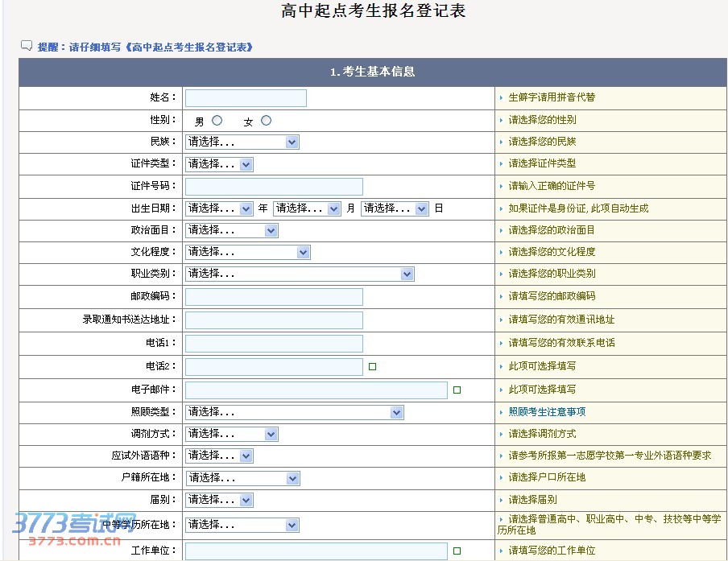Open the 职业类别 dropdown list
Viewport: 728px width, 561px height.
[x=300, y=274]
